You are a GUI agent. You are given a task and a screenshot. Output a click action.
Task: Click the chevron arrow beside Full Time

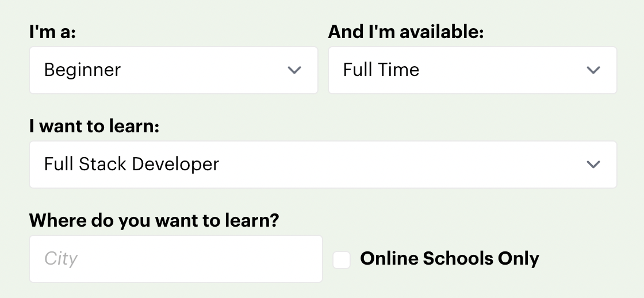point(593,70)
